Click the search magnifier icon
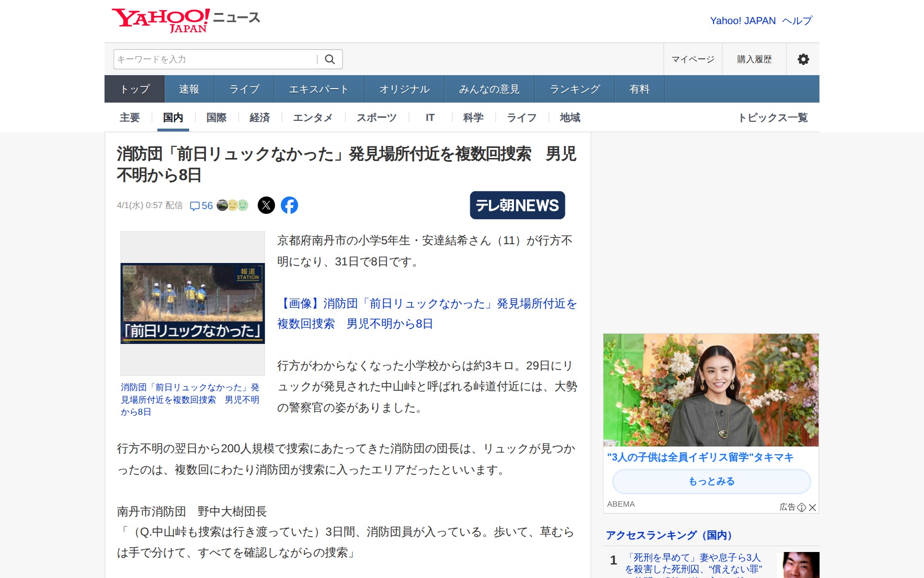Screen dimensions: 924x578 point(330,59)
